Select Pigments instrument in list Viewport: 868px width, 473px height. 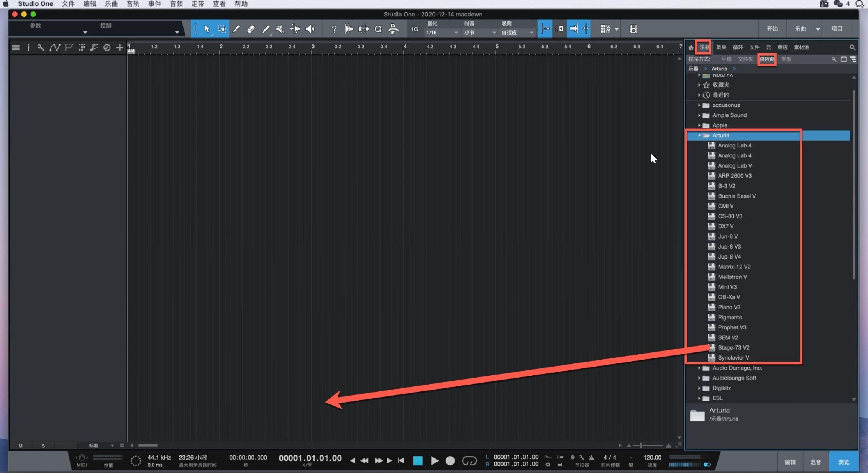pyautogui.click(x=730, y=317)
